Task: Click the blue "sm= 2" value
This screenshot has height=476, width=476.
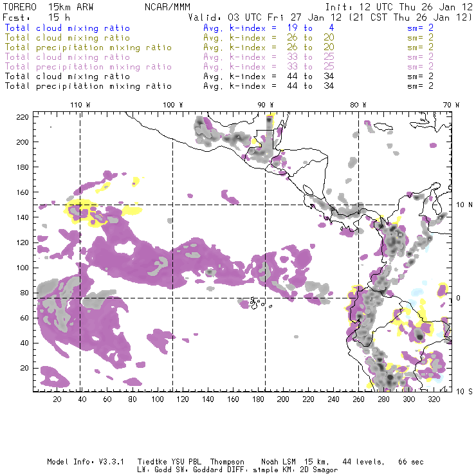Action: click(x=420, y=28)
